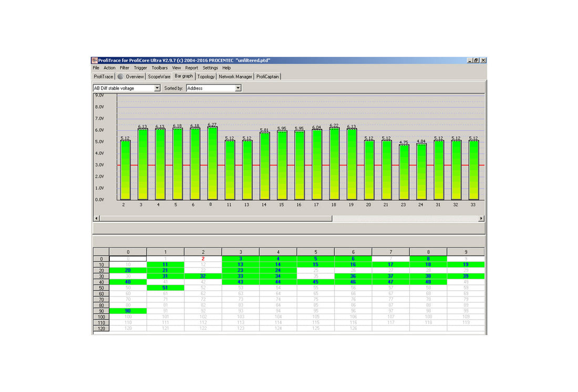The image size is (578, 392).
Task: Click the gray status circle beside Overview
Action: pyautogui.click(x=120, y=77)
